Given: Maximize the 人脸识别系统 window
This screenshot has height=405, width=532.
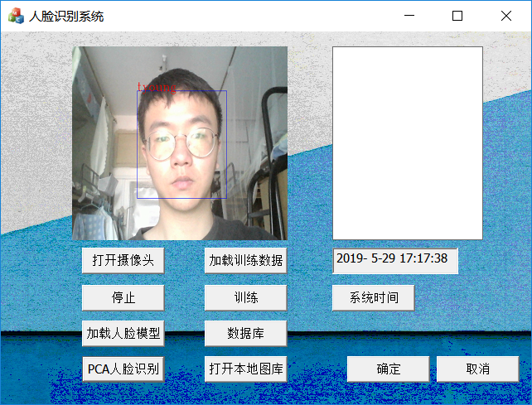Looking at the screenshot, I should (457, 16).
